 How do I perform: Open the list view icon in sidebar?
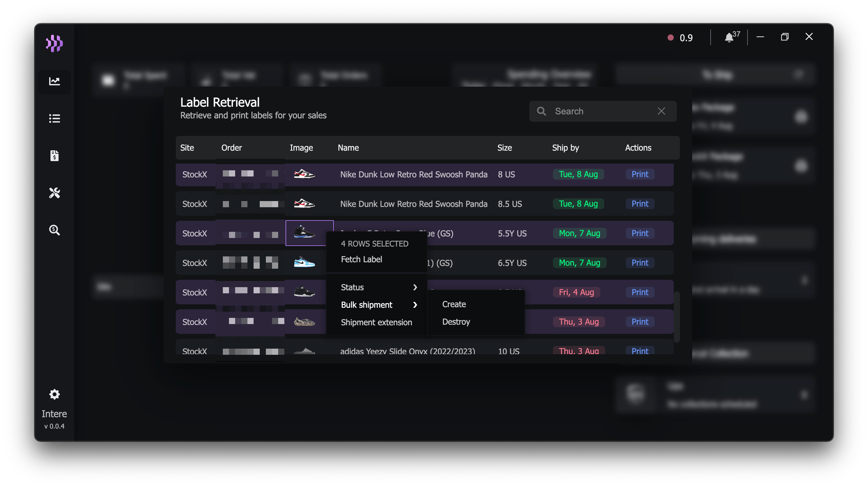point(54,118)
